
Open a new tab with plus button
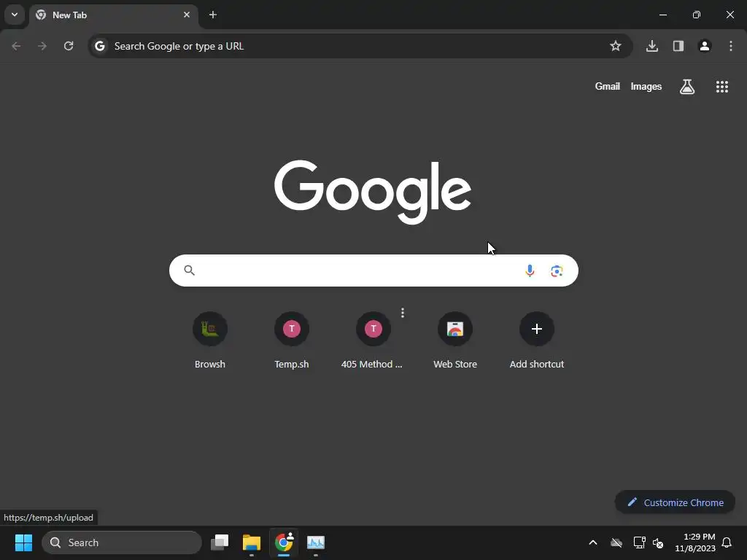[x=213, y=15]
